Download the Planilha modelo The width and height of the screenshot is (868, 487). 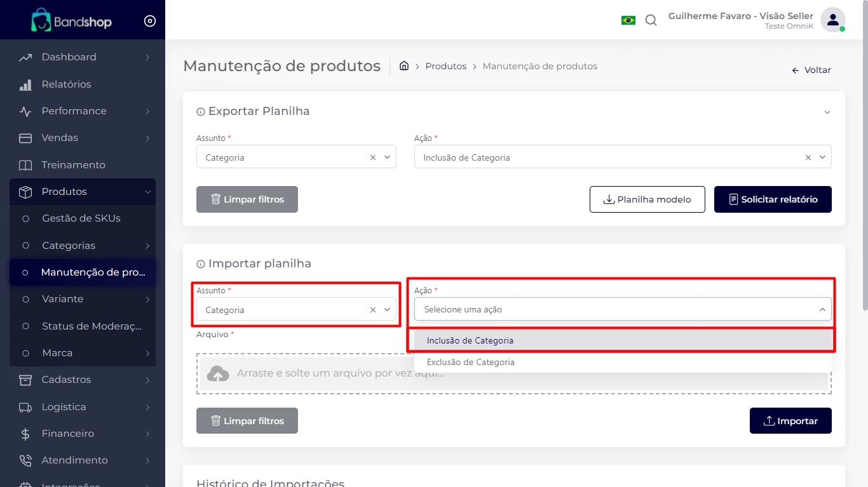click(647, 199)
